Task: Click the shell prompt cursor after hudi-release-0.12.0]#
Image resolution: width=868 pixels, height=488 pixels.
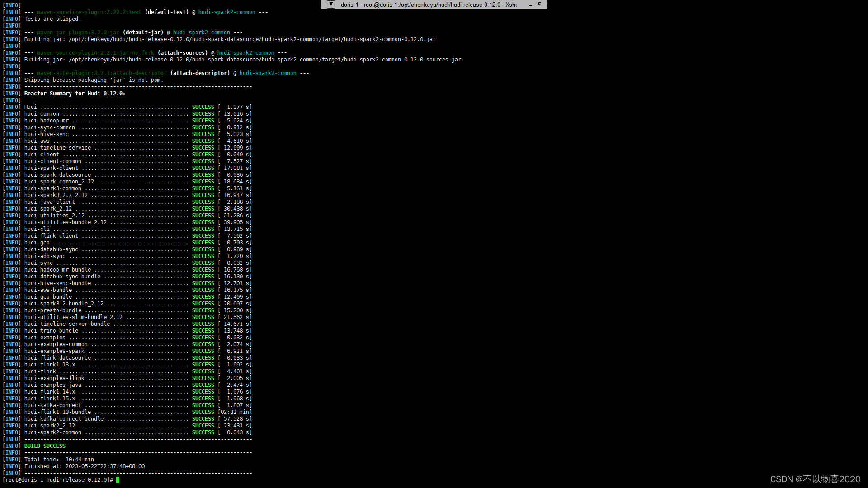Action: click(118, 480)
